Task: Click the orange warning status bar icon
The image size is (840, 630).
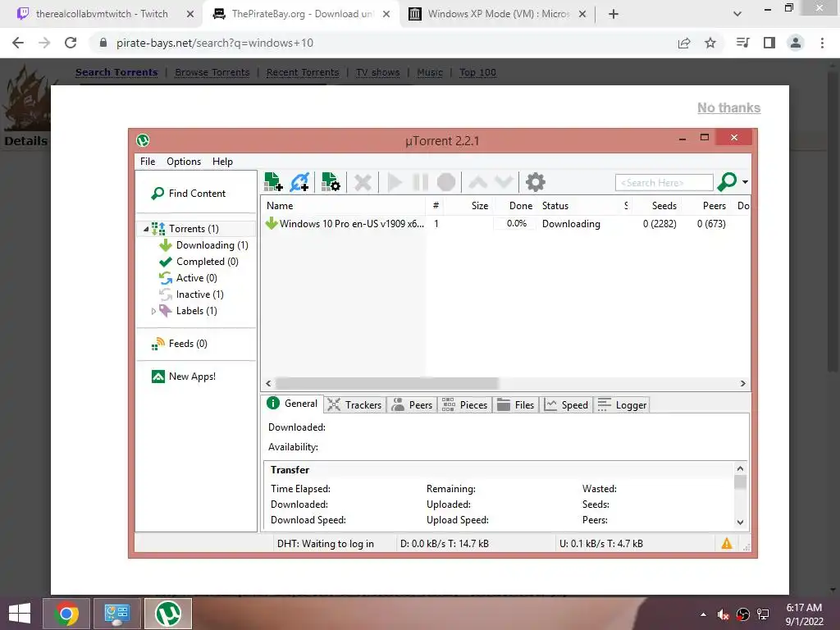Action: (727, 544)
